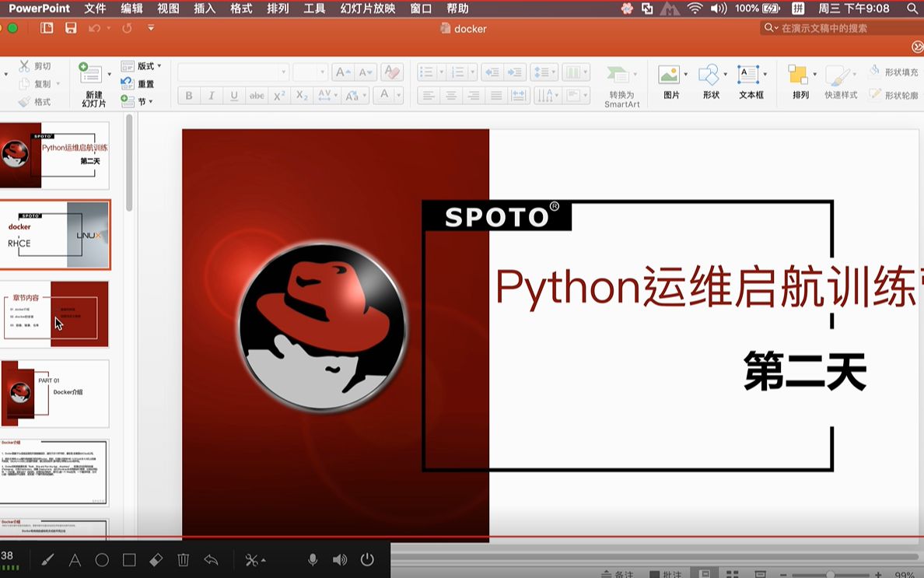Viewport: 924px width, 578px height.
Task: Select the text A tool in recorder bar
Action: pyautogui.click(x=75, y=560)
